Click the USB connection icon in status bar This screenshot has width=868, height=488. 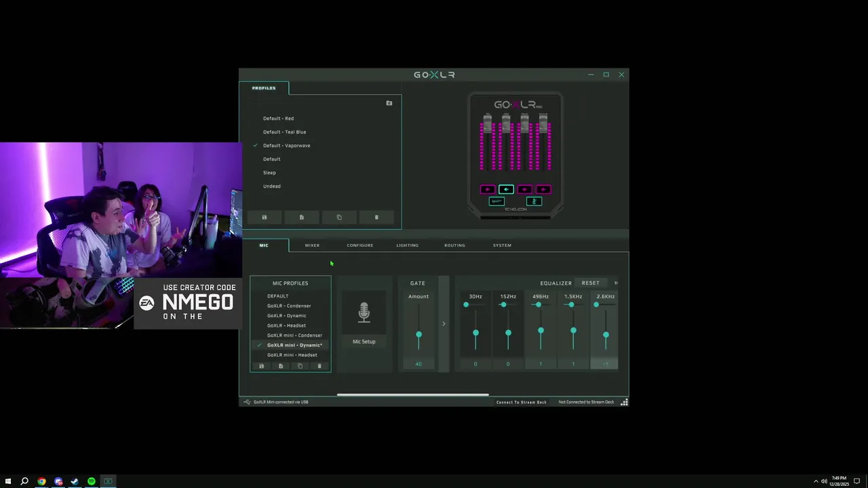click(x=247, y=402)
